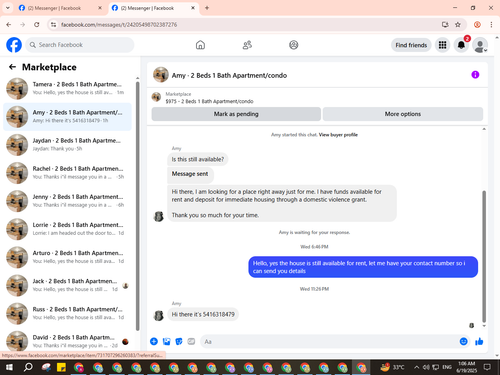
Task: Open the tab search dropdown arrow
Action: [x=7, y=8]
